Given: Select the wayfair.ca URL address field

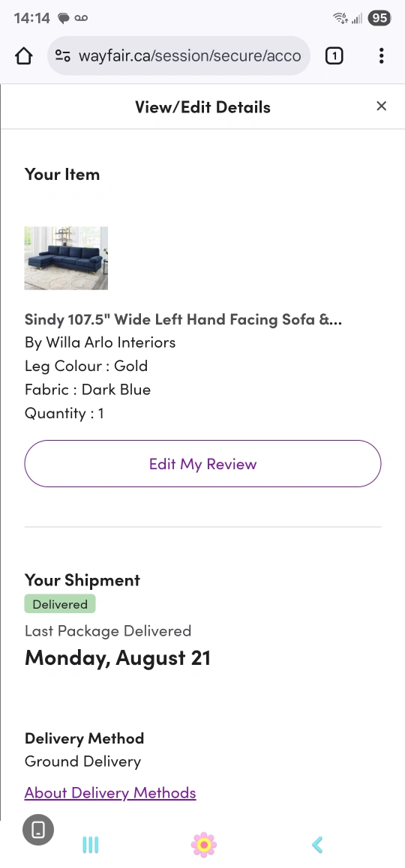Looking at the screenshot, I should [178, 56].
